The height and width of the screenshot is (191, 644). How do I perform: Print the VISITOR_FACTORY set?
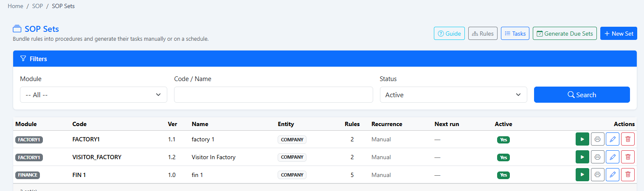click(x=597, y=157)
